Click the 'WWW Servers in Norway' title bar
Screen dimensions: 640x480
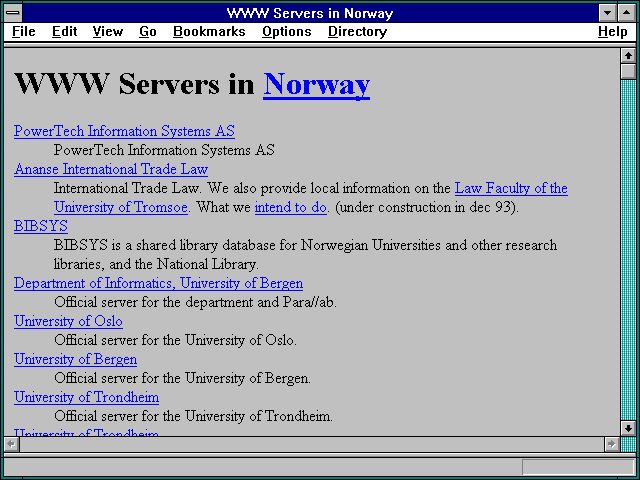coord(310,13)
